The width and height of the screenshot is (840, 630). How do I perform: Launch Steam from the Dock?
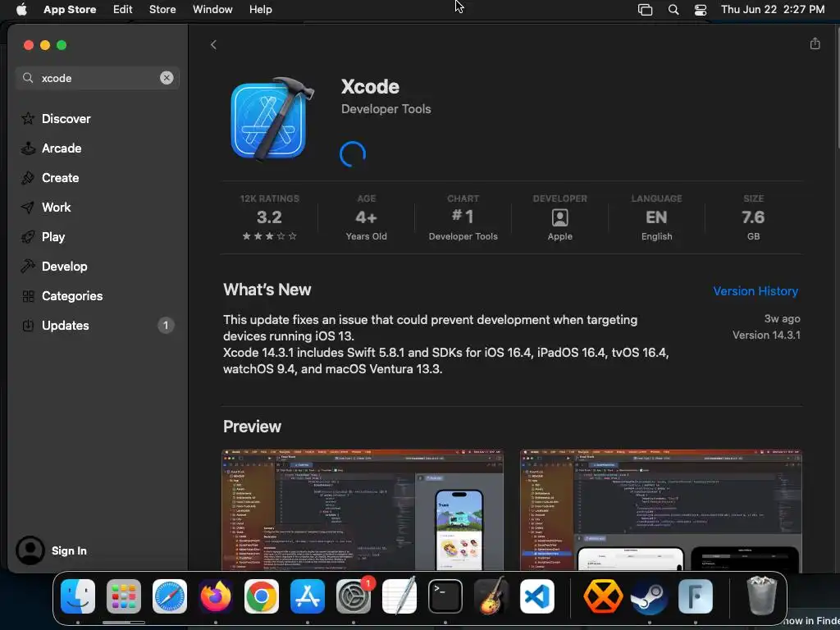pyautogui.click(x=650, y=596)
